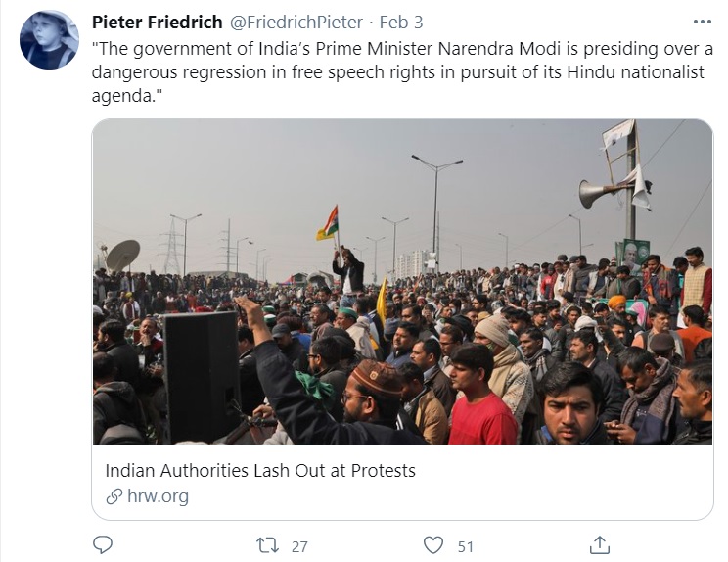
Task: Click the display name "Pieter Friedrich"
Action: (x=157, y=22)
